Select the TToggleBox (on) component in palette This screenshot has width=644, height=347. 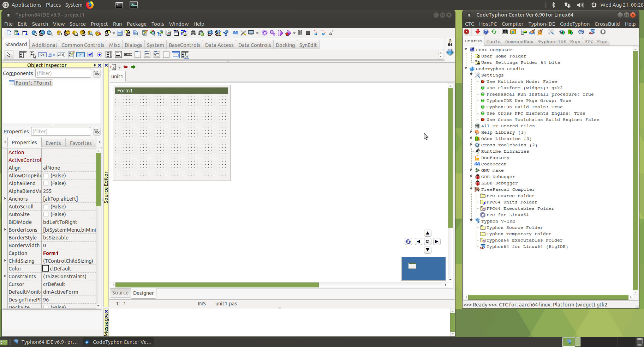(x=80, y=55)
